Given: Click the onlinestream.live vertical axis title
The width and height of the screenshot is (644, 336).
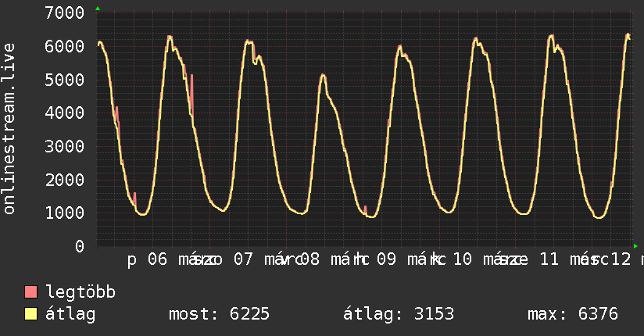Looking at the screenshot, I should [10, 129].
